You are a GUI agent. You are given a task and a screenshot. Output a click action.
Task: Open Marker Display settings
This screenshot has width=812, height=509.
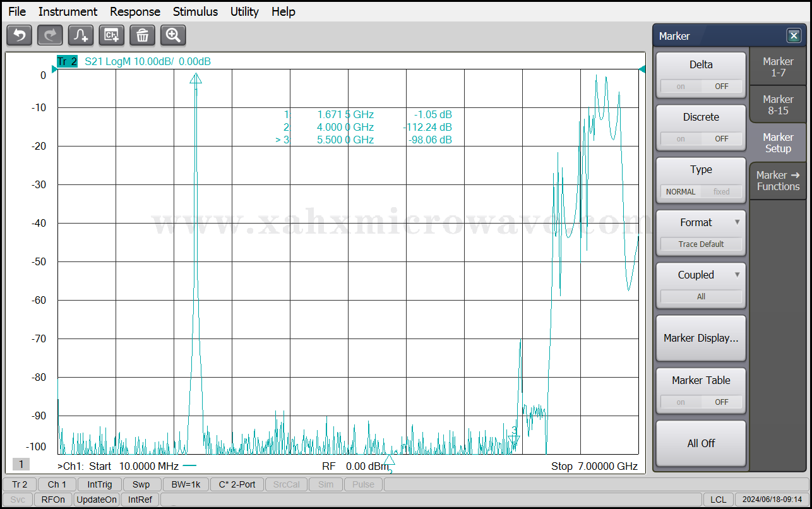[701, 338]
